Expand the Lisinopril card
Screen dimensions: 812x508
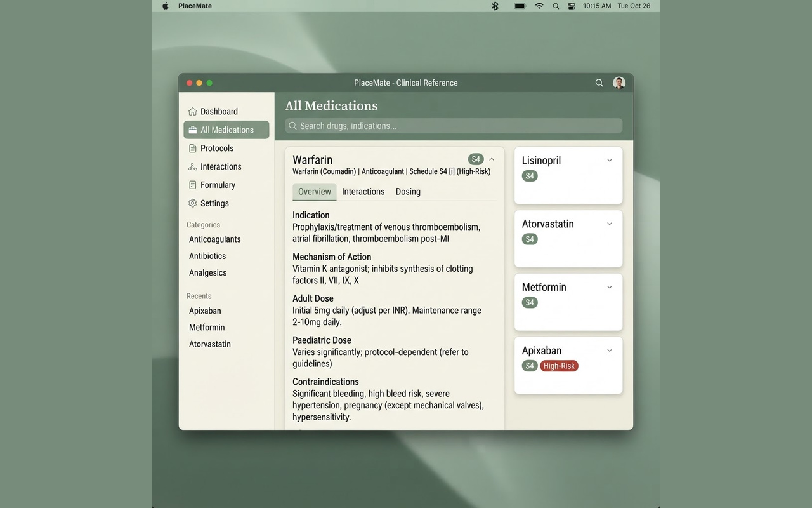pos(610,161)
